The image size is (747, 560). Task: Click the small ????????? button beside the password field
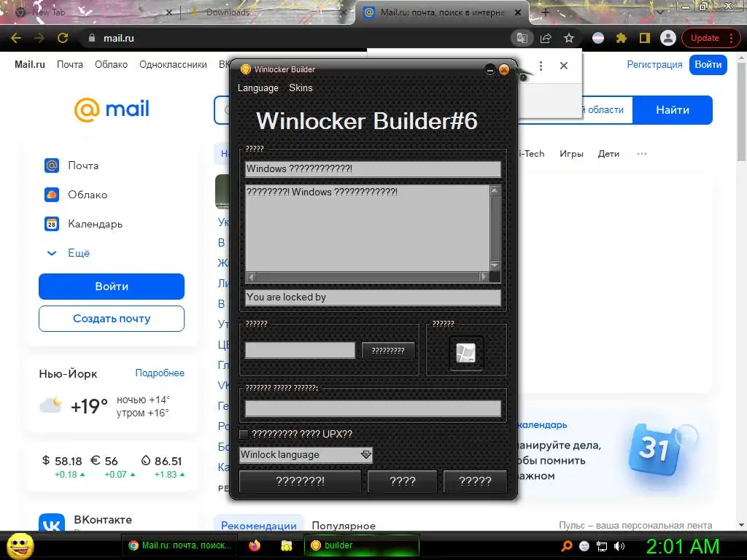pos(388,351)
